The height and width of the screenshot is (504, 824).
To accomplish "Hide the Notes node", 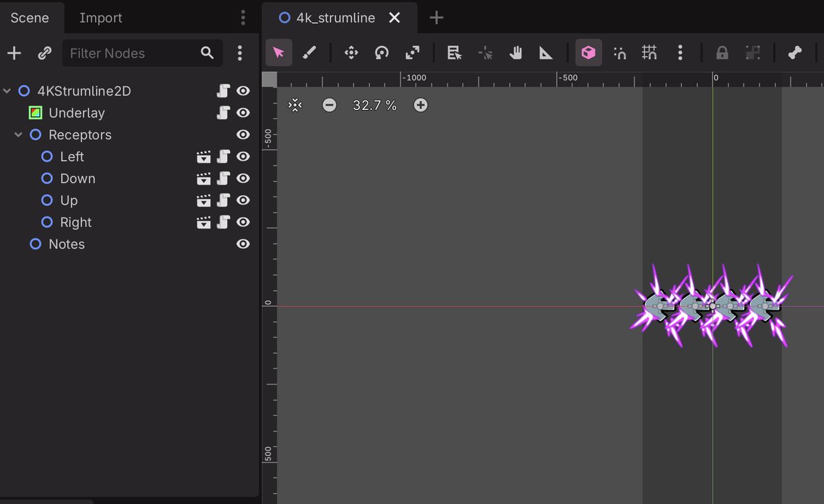I will 243,244.
